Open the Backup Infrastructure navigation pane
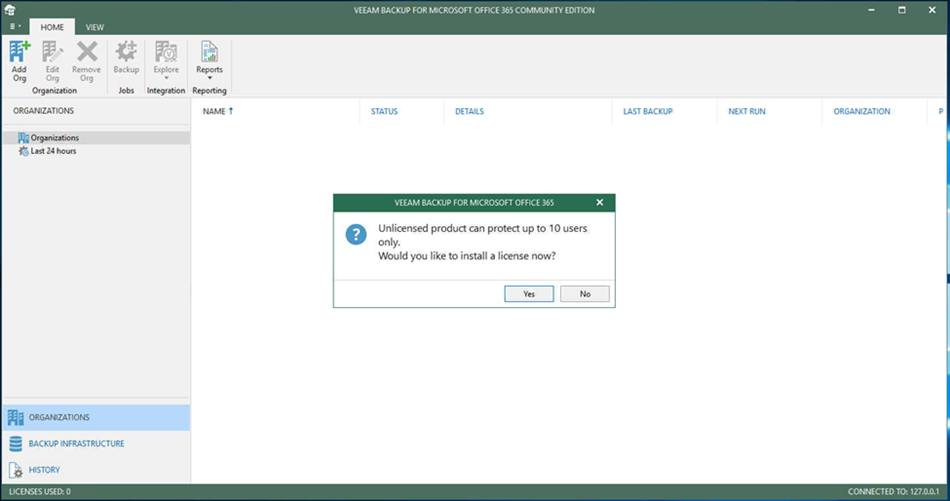Viewport: 950px width, 501px height. [x=76, y=443]
